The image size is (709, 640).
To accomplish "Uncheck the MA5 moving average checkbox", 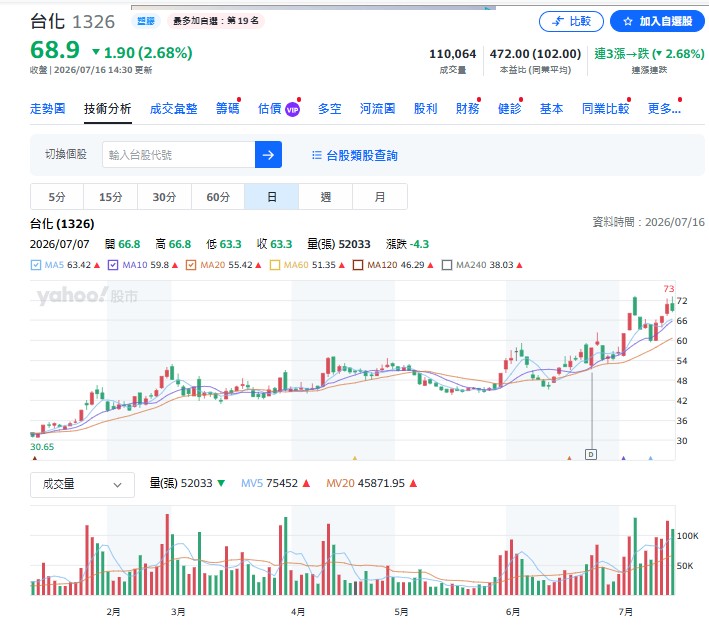I will click(36, 265).
